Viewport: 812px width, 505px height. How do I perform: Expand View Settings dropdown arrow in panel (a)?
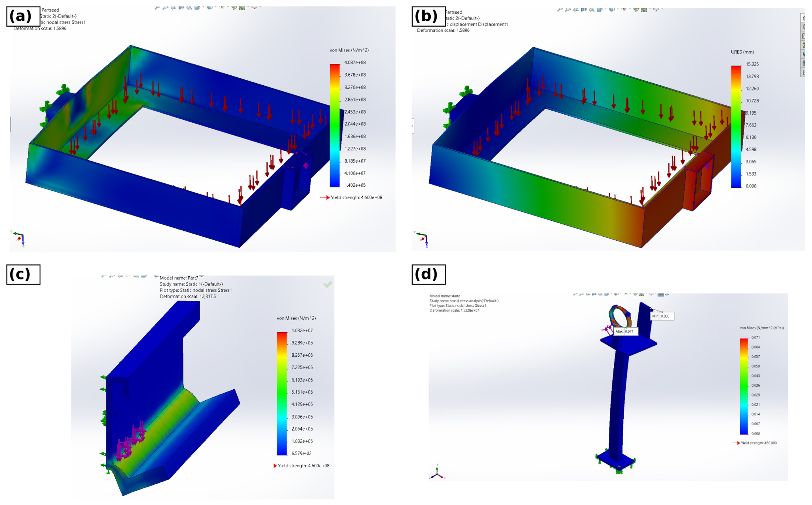pos(260,7)
